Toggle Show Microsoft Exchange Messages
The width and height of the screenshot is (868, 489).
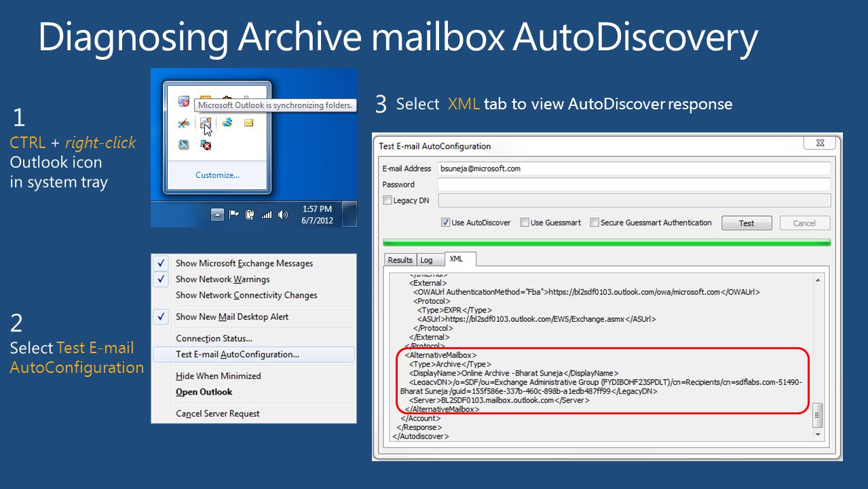pos(253,264)
